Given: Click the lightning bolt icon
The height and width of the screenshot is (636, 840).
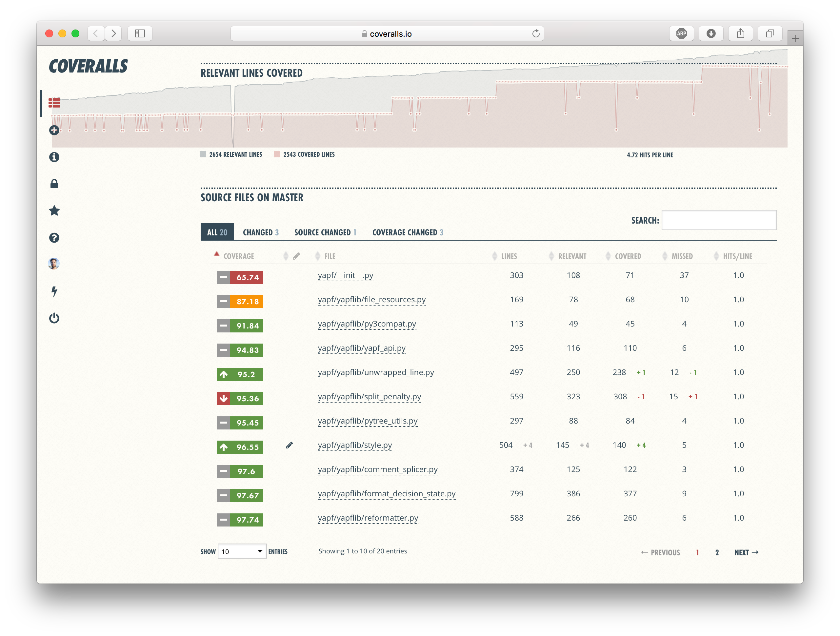Looking at the screenshot, I should click(x=54, y=292).
